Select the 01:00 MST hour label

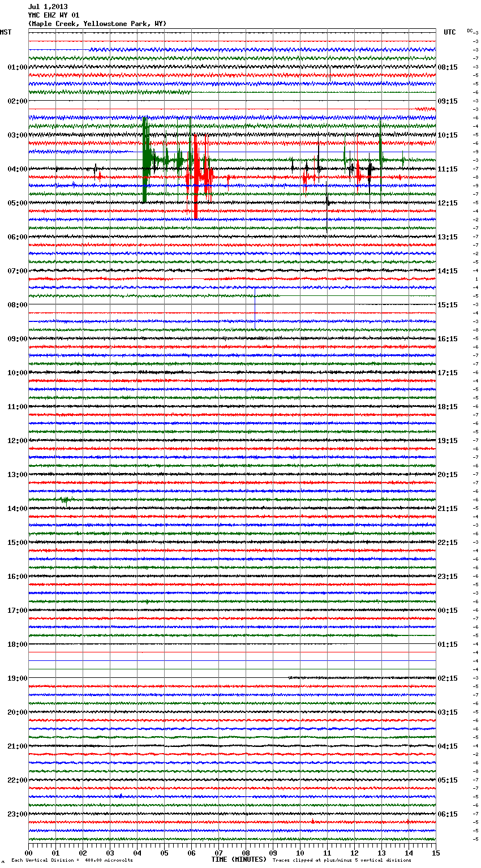[18, 67]
